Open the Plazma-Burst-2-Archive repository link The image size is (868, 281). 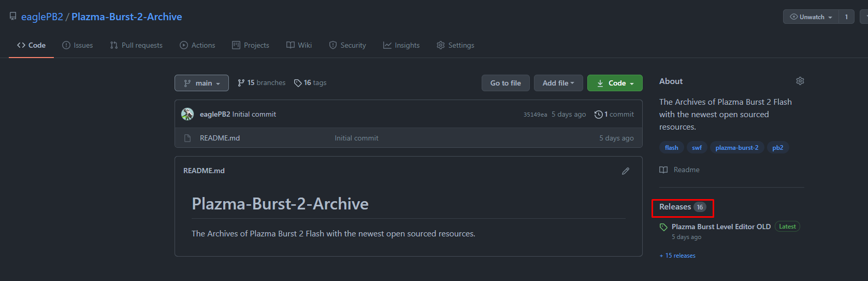[x=127, y=17]
